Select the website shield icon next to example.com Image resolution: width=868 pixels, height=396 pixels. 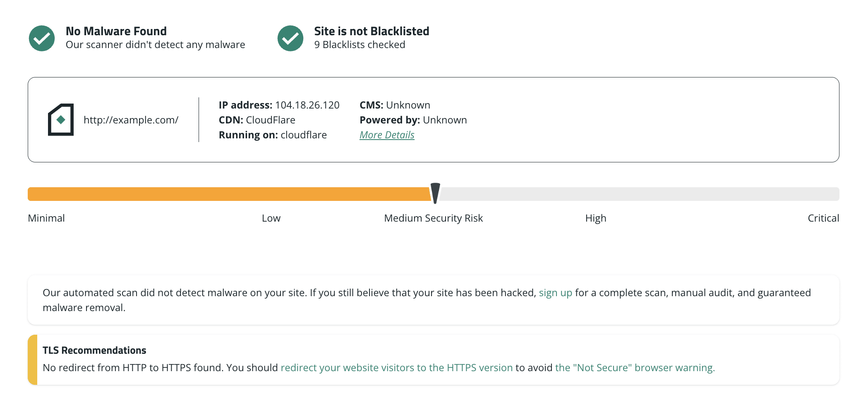[60, 121]
